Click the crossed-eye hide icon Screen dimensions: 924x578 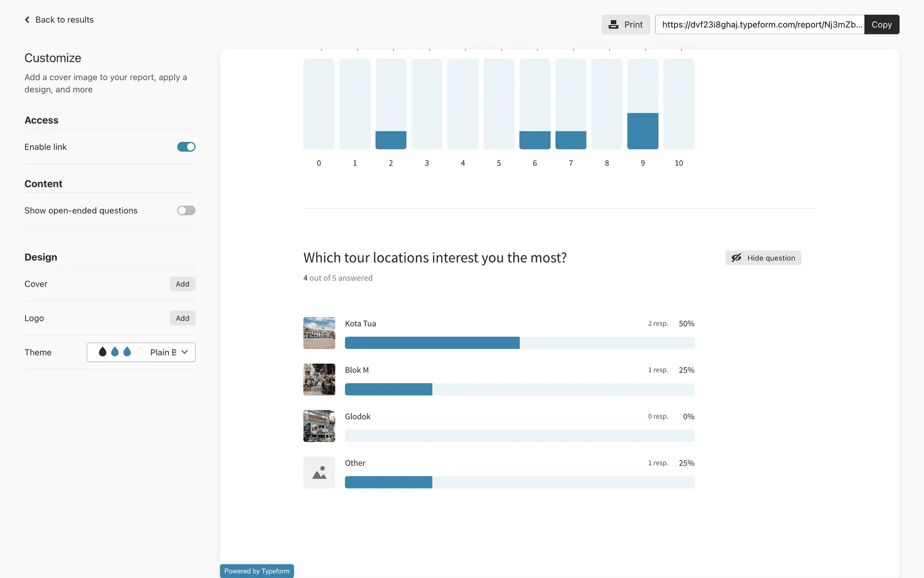pyautogui.click(x=736, y=258)
